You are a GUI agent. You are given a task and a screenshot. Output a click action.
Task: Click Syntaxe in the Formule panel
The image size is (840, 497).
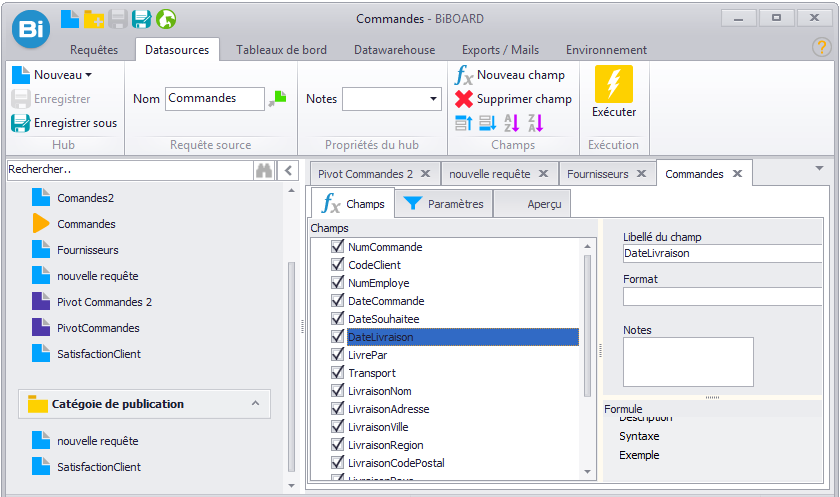tap(639, 436)
